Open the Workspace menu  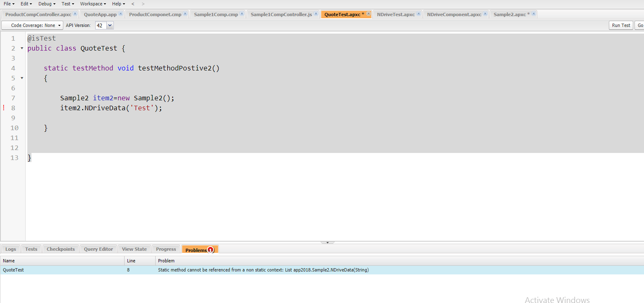click(x=92, y=4)
